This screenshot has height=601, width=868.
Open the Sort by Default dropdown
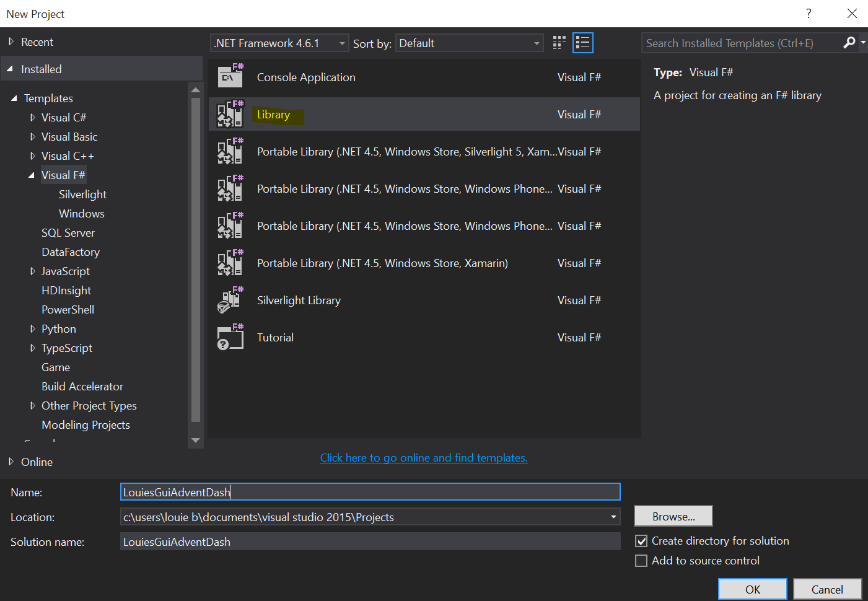pyautogui.click(x=470, y=43)
